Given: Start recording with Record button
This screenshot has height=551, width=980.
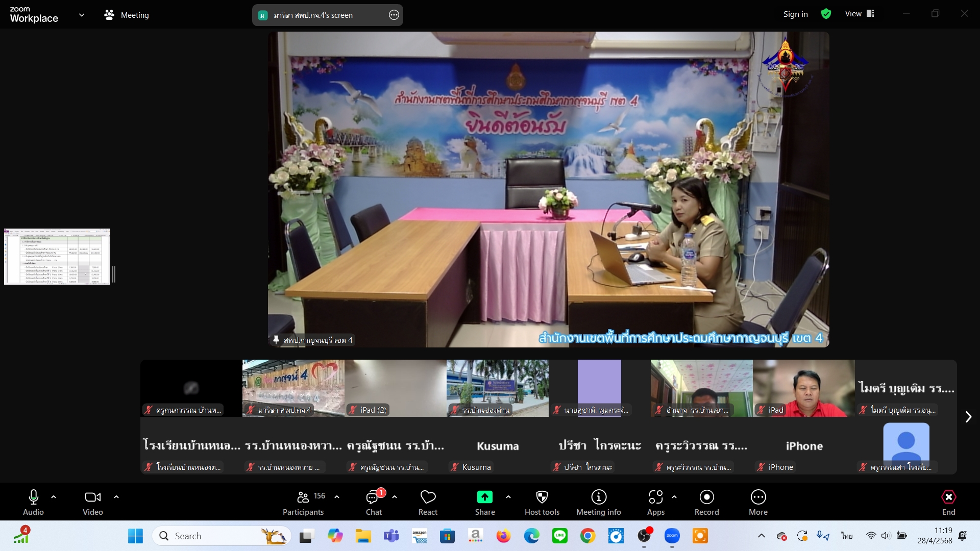Looking at the screenshot, I should click(707, 503).
